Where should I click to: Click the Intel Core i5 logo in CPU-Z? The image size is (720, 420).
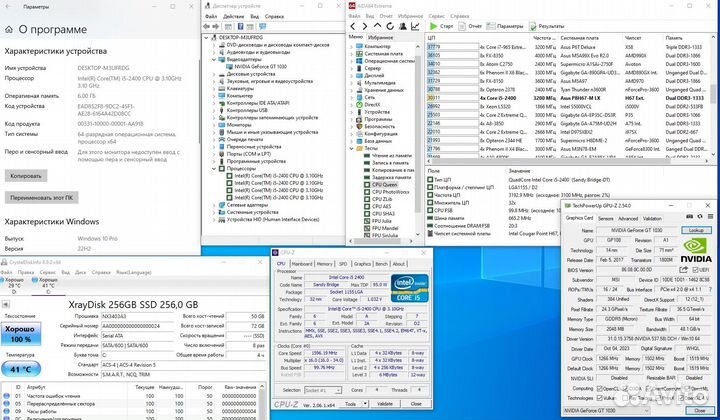410,288
